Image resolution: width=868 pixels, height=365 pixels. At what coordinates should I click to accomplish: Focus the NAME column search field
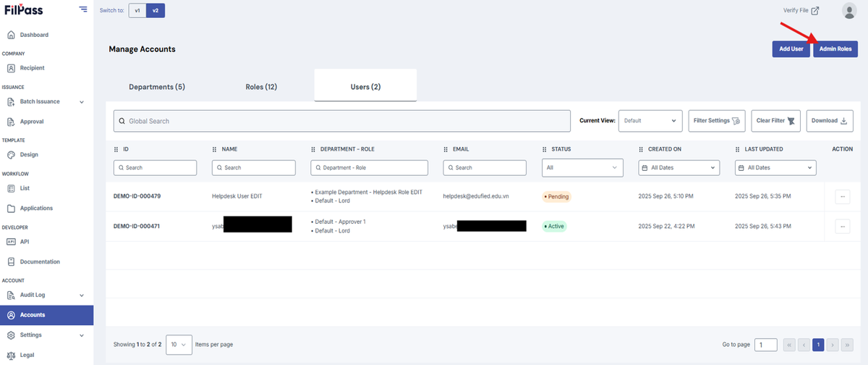coord(254,167)
